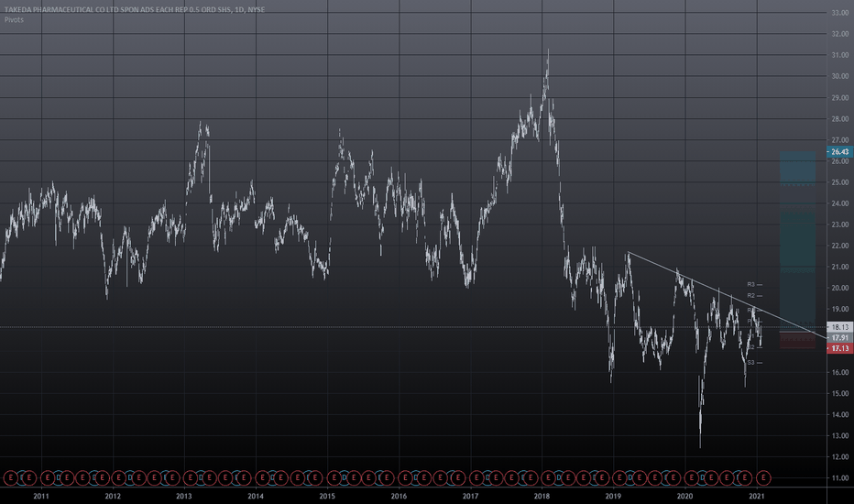
Task: Click the 13.00 price axis label
Action: click(840, 436)
